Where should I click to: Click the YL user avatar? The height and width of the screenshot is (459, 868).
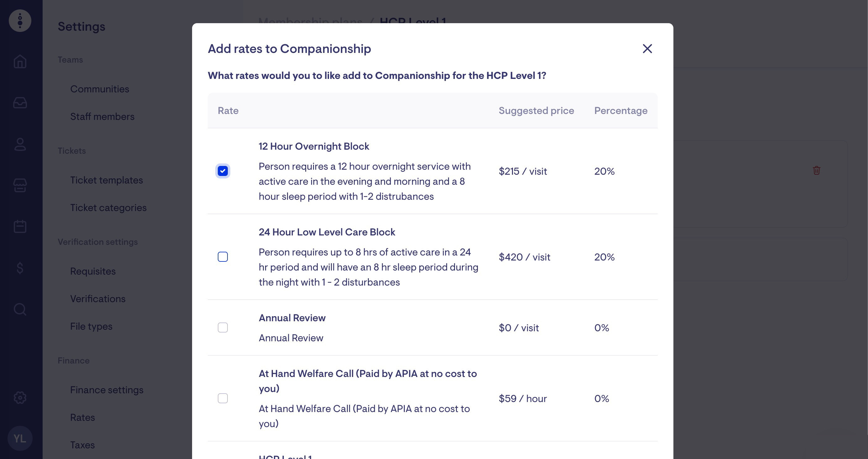click(20, 438)
